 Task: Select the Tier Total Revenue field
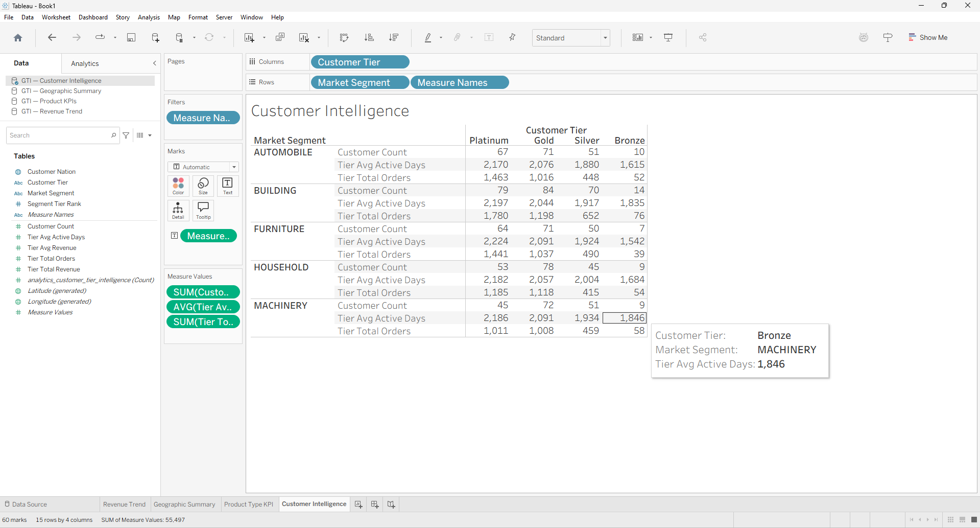coord(54,269)
